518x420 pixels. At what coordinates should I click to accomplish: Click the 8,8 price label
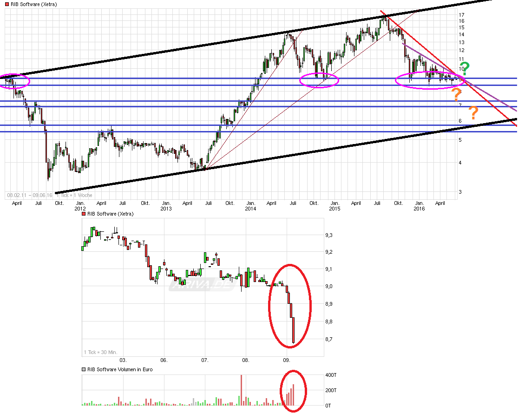329,322
